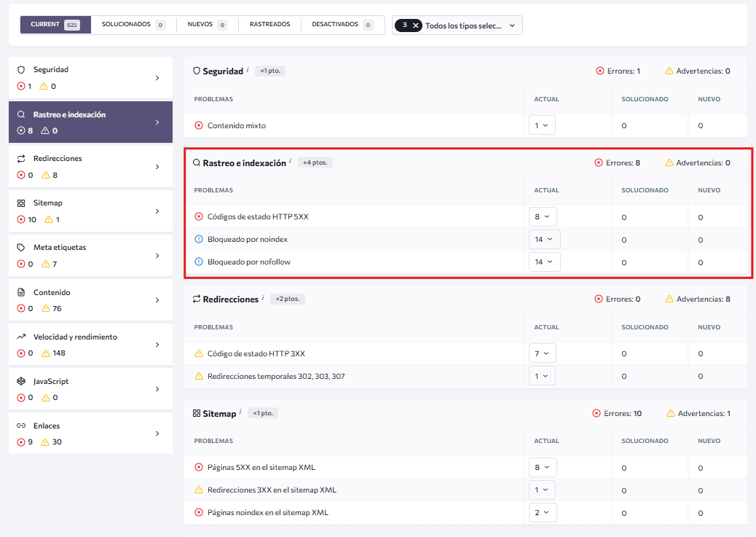Screen dimensions: 756x537
Task: Open the Bloqueado por nofollow issue
Action: [x=248, y=262]
